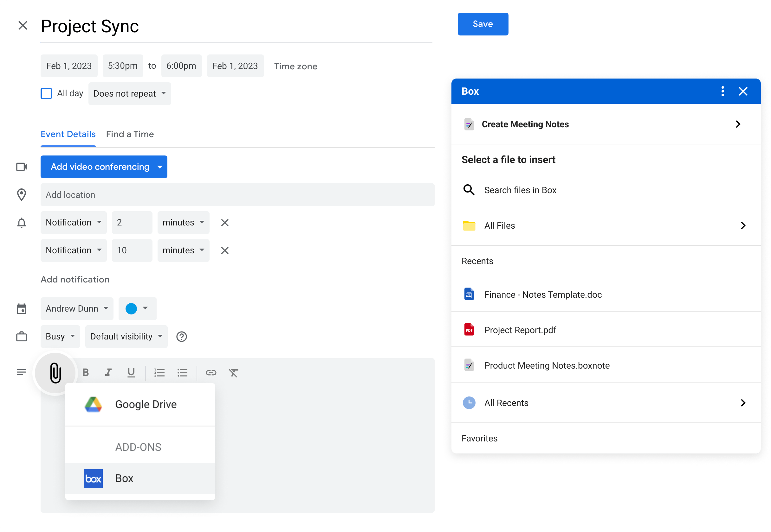The width and height of the screenshot is (771, 532).
Task: Click the Add location field
Action: tap(237, 195)
